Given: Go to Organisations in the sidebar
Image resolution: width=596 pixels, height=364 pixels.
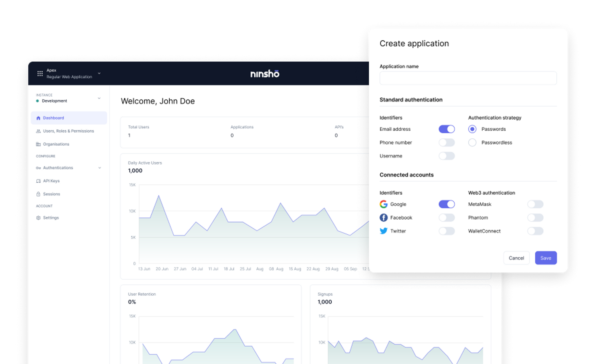Looking at the screenshot, I should coord(56,144).
